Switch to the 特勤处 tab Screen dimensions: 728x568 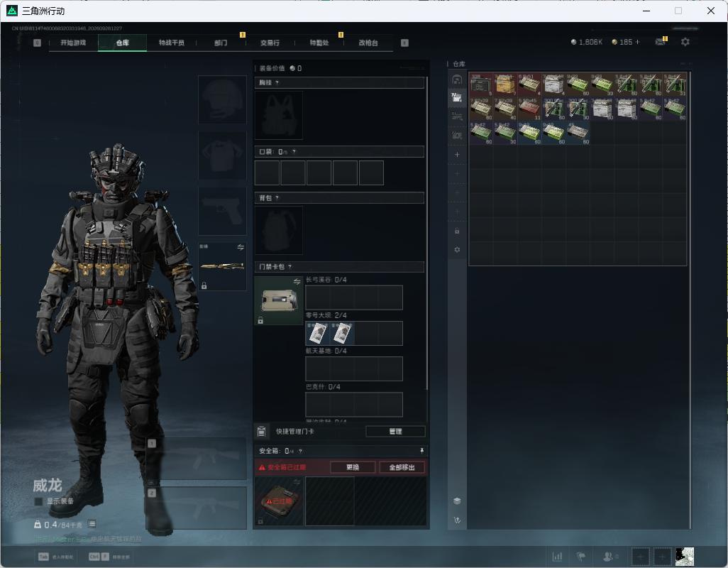tap(319, 43)
